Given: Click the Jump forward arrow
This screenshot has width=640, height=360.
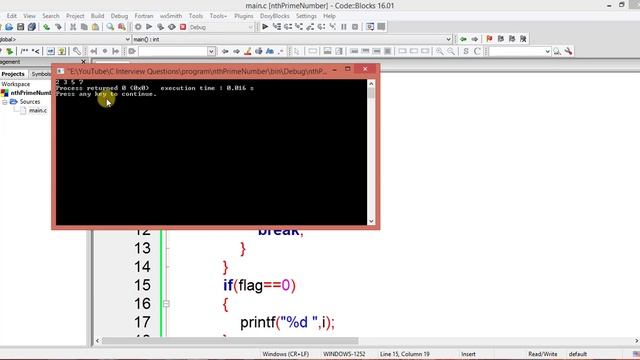Looking at the screenshot, I should point(475,39).
